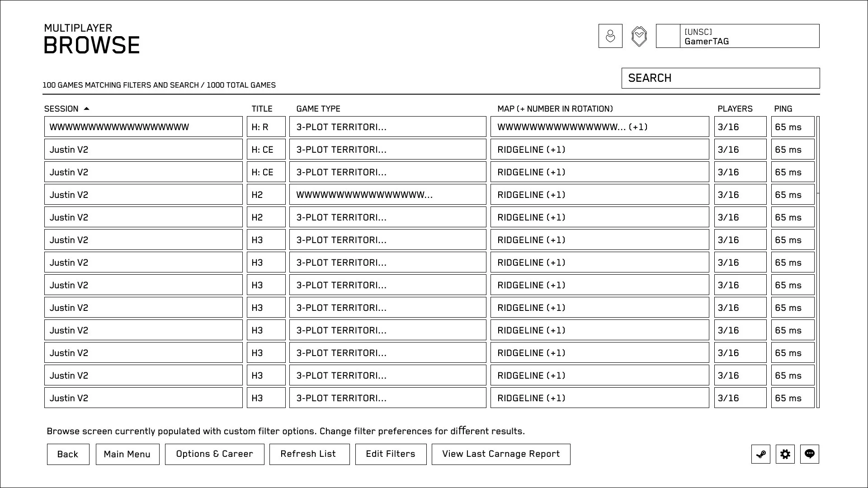Sort by Players column header
This screenshot has height=488, width=868.
pos(735,109)
